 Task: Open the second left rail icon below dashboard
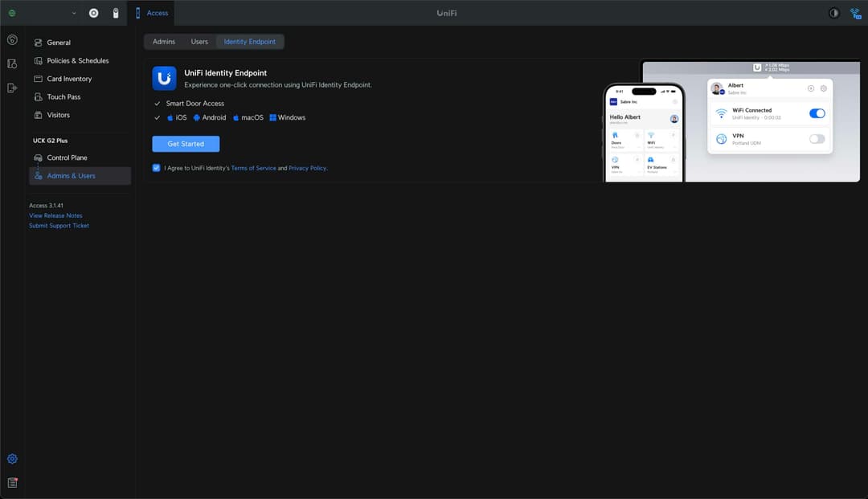pyautogui.click(x=12, y=63)
